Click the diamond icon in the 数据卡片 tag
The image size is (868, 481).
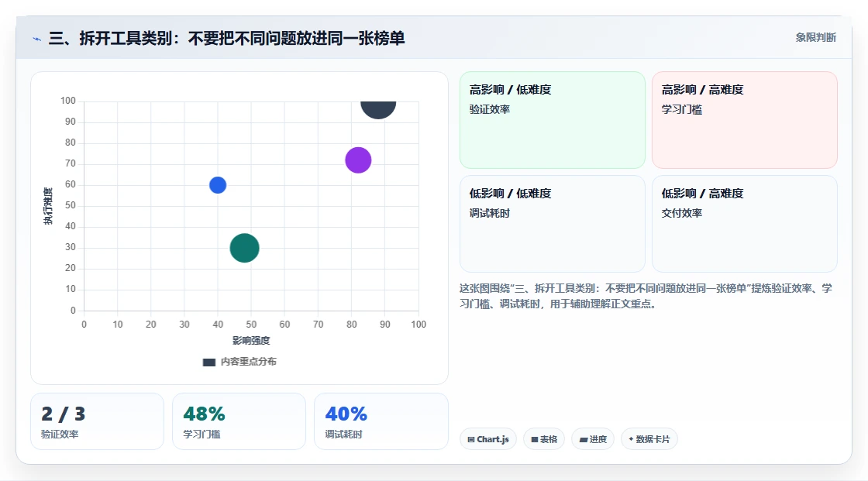631,439
